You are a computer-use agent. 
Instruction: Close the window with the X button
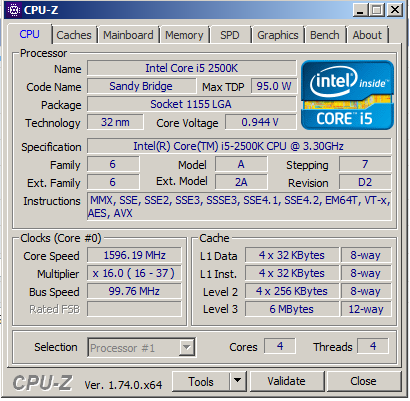(x=395, y=10)
